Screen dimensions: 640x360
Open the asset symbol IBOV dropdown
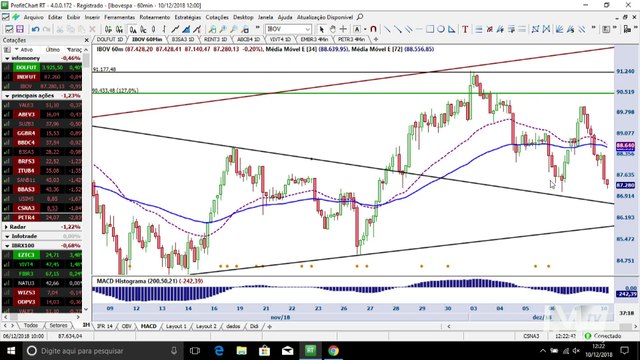coord(308,29)
